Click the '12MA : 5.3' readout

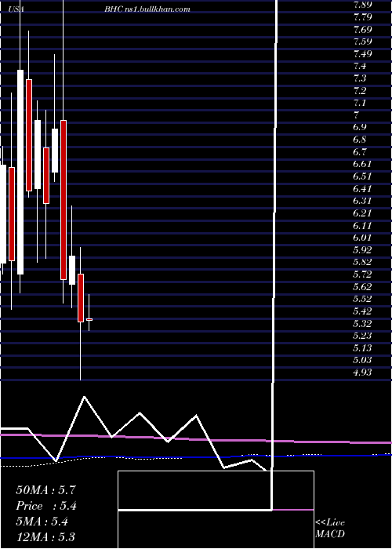45,537
